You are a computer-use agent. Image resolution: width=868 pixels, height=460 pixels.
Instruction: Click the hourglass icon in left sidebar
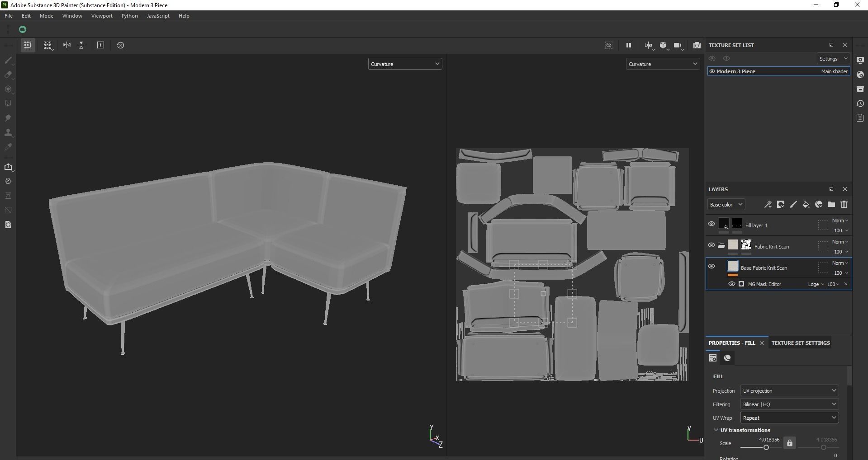8,196
